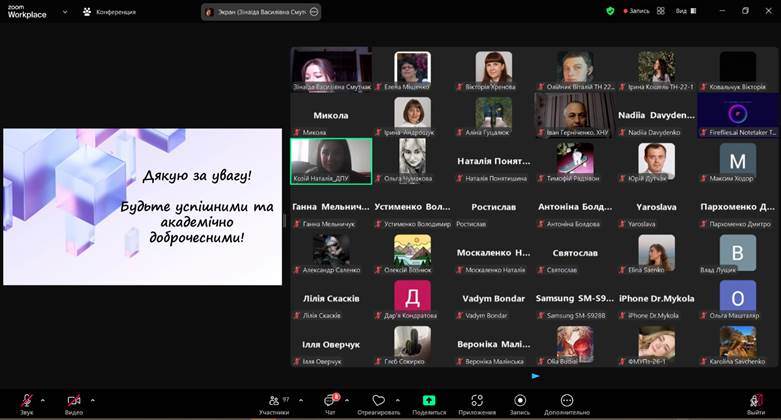Open the Participants panel icon
The image size is (781, 420).
[274, 401]
